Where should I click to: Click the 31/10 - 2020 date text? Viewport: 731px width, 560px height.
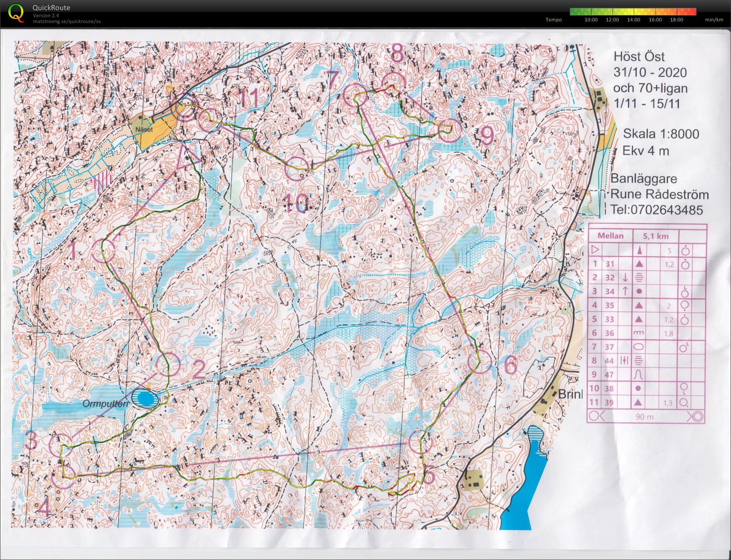point(650,72)
